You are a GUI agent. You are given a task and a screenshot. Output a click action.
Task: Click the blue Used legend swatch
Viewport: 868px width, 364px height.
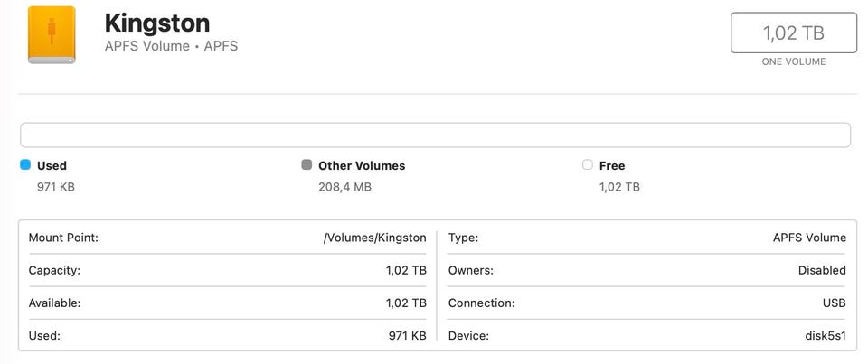pos(25,165)
